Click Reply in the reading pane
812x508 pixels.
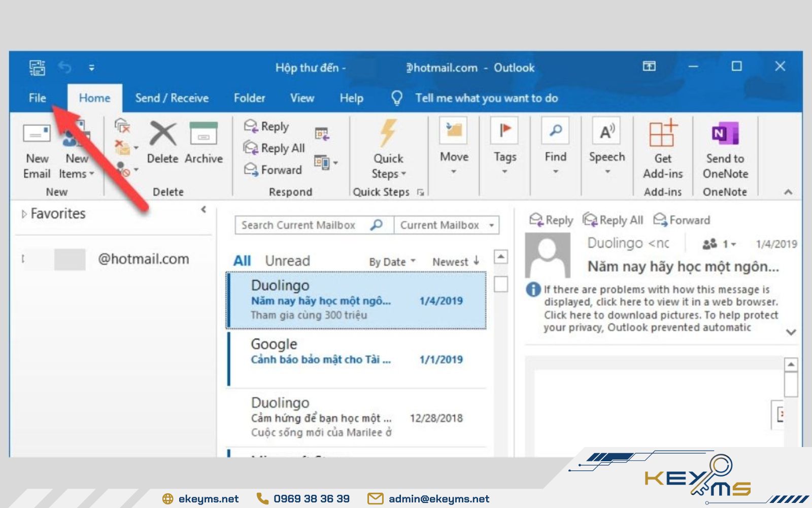(551, 220)
